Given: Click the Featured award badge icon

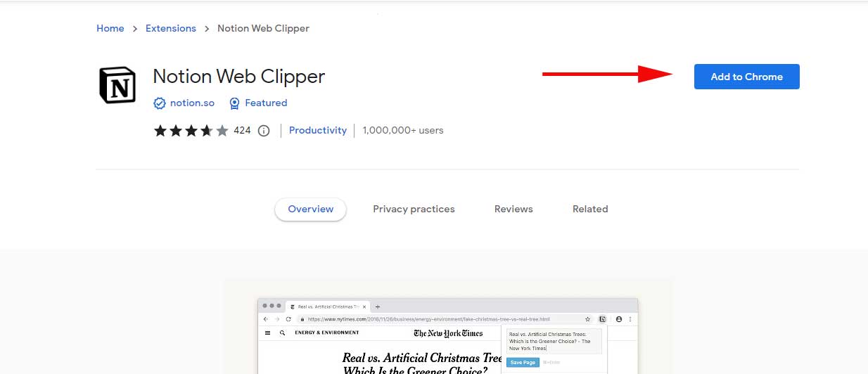Looking at the screenshot, I should [x=235, y=103].
